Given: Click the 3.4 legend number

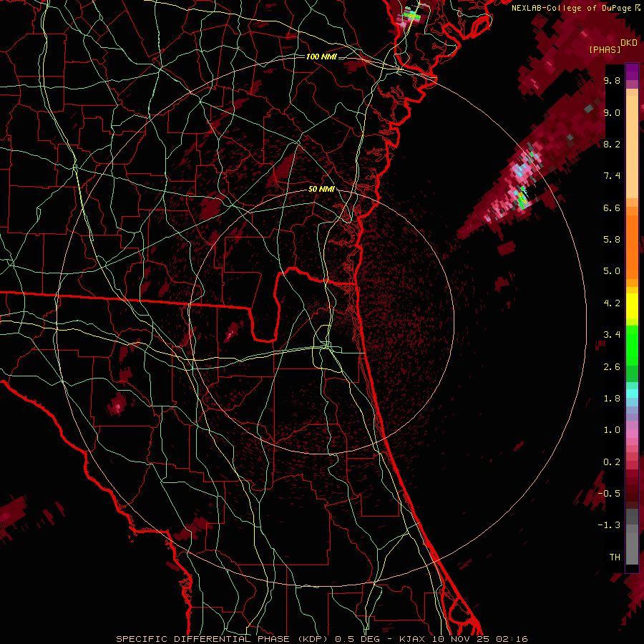Looking at the screenshot, I should coord(612,335).
